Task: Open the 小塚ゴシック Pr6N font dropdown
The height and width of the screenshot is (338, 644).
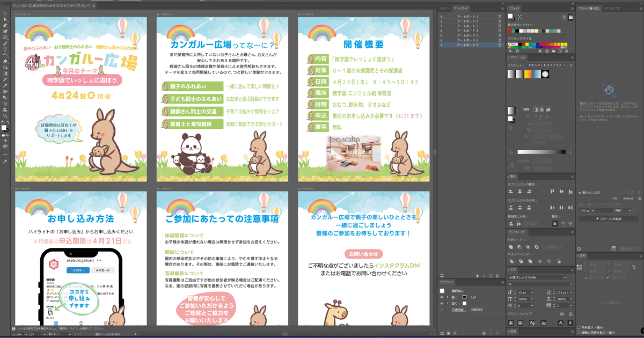Action: click(538, 277)
